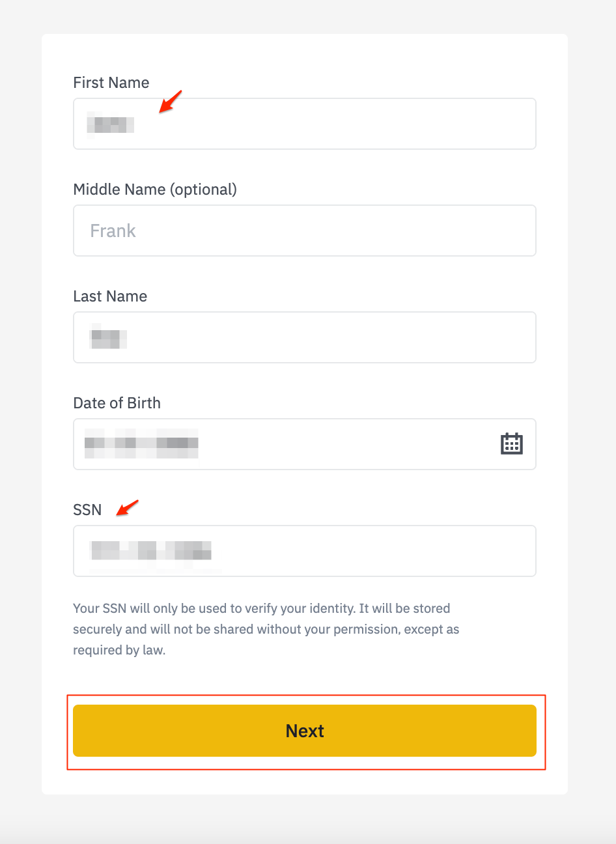Focus the First Name input field

point(305,124)
